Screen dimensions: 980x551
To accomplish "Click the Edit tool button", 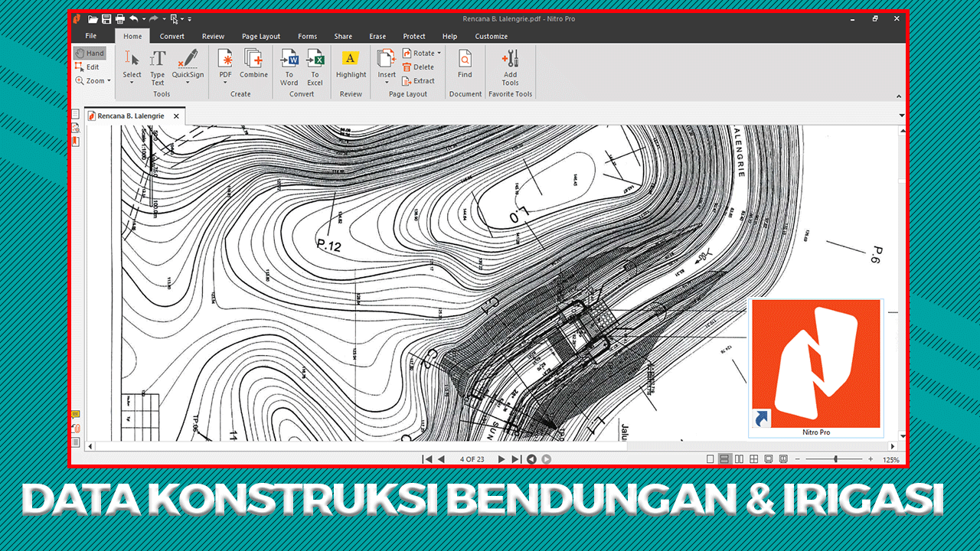I will coord(87,67).
